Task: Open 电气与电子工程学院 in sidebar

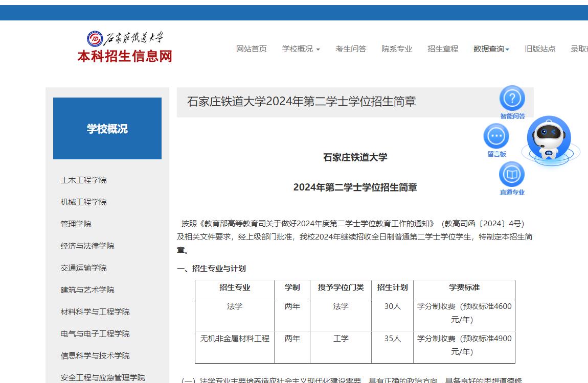Action: click(x=95, y=333)
